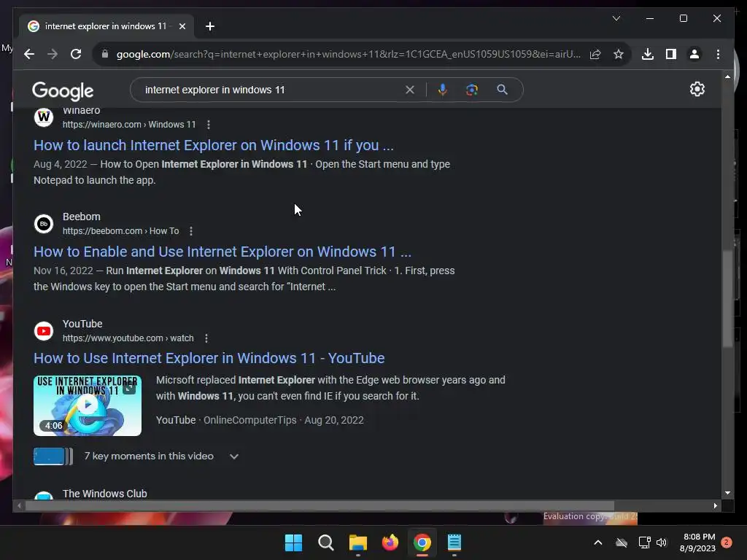
Task: Open network status tray icon
Action: coord(645,542)
